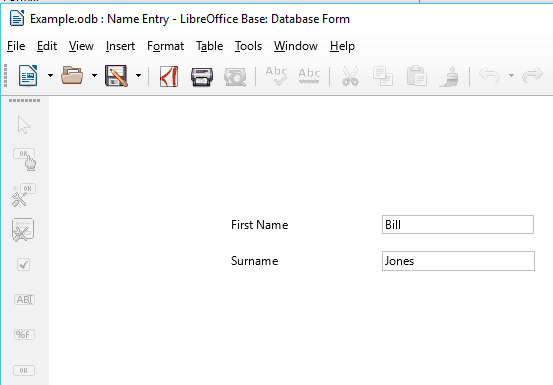The width and height of the screenshot is (553, 385).
Task: Click the Spelling check icon
Action: click(276, 76)
